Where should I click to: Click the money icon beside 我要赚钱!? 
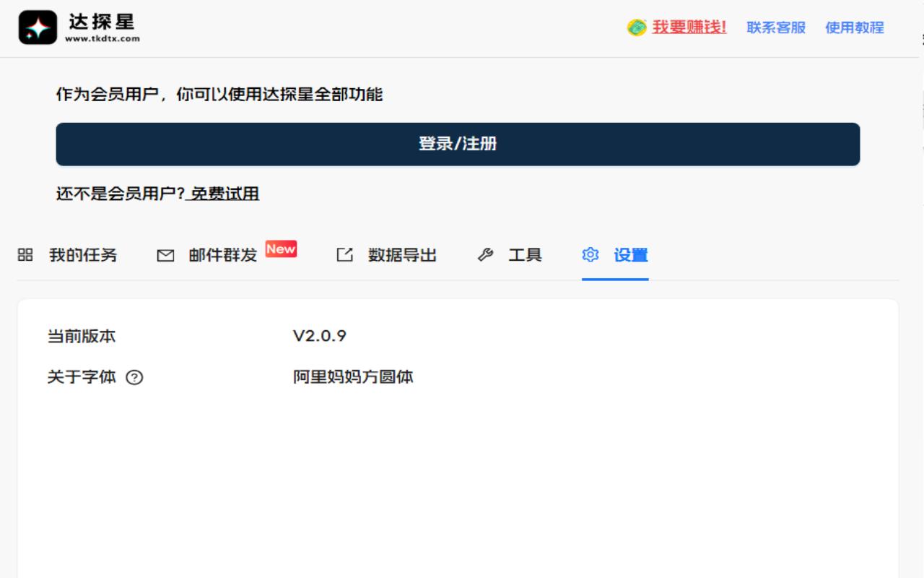coord(635,28)
